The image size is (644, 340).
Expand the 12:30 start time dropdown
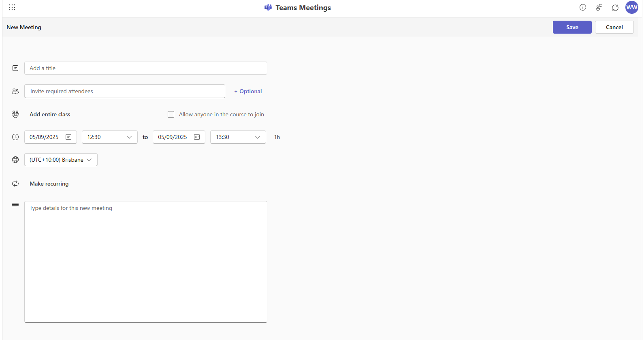pos(109,137)
